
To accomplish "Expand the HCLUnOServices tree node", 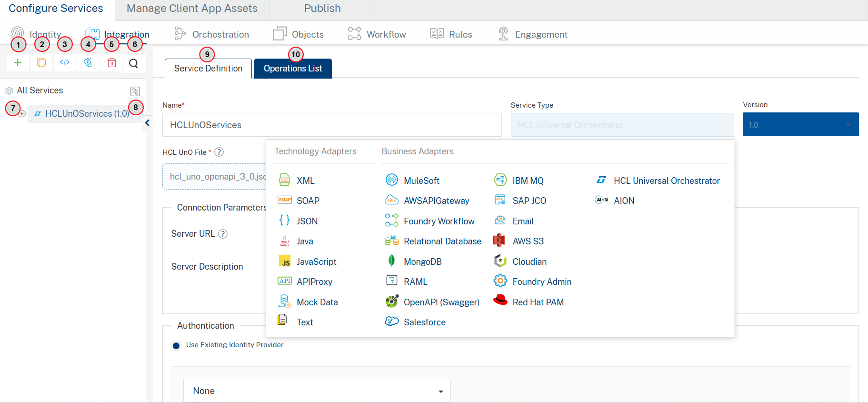I will (x=22, y=114).
